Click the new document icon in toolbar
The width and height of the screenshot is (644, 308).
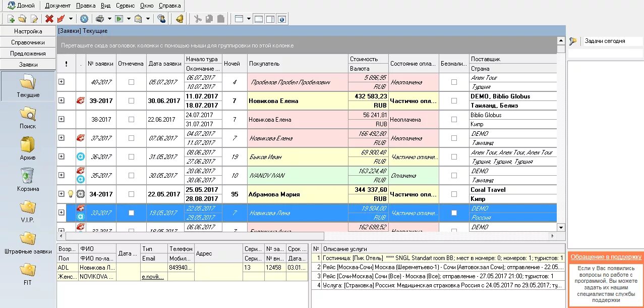pos(11,19)
